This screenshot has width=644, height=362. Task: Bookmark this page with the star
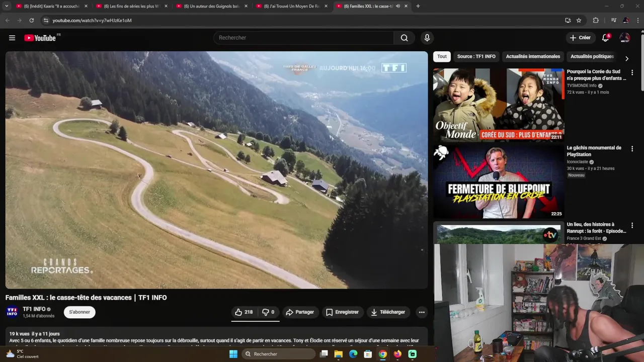[x=579, y=20]
